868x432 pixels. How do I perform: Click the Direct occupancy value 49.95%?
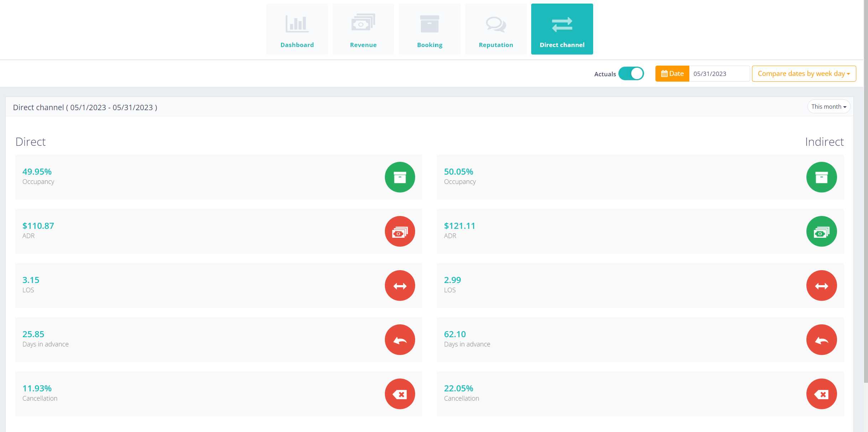(37, 171)
